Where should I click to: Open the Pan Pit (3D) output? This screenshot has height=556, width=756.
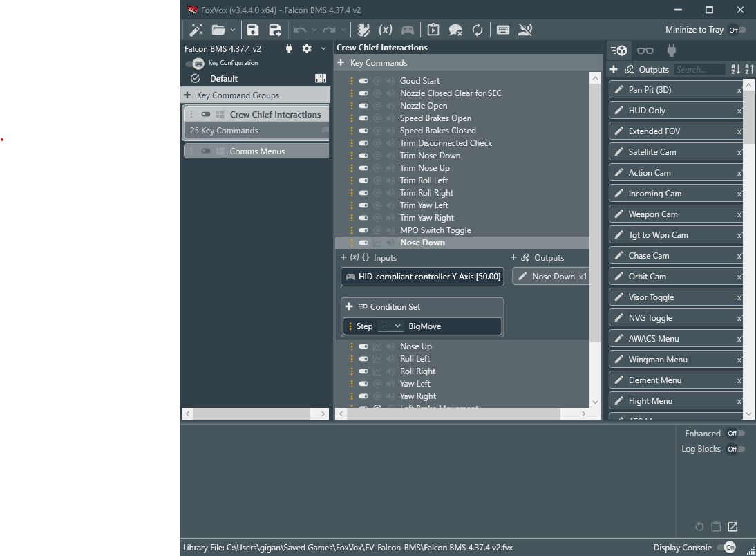tap(676, 90)
